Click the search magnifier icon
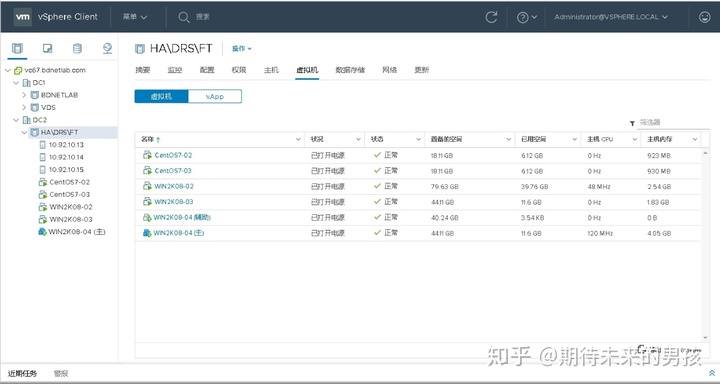Image resolution: width=720 pixels, height=385 pixels. [184, 17]
